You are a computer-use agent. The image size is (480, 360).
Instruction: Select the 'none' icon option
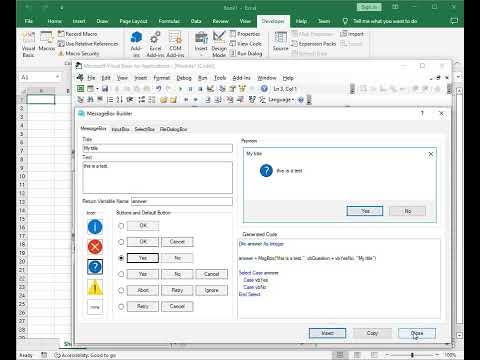[x=95, y=307]
